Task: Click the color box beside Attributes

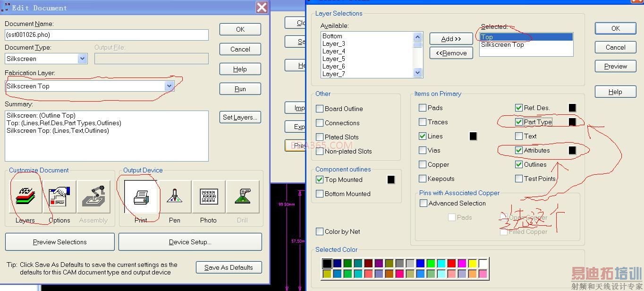Action: 572,150
